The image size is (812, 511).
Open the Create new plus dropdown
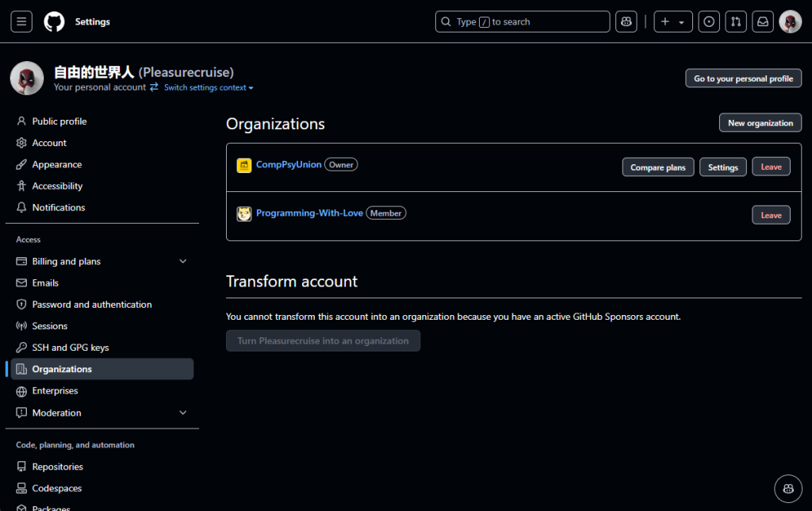click(672, 21)
